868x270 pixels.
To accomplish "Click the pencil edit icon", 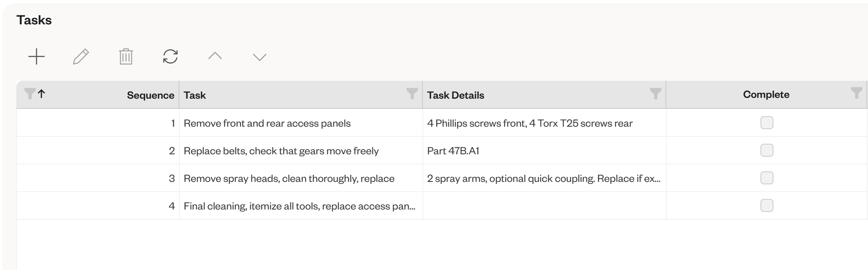I will (81, 56).
